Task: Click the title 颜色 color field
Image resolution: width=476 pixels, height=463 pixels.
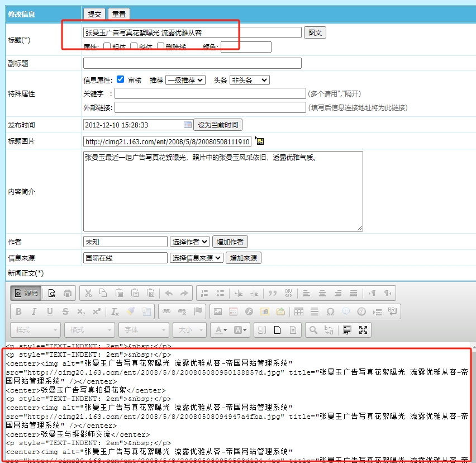Action: pos(246,47)
